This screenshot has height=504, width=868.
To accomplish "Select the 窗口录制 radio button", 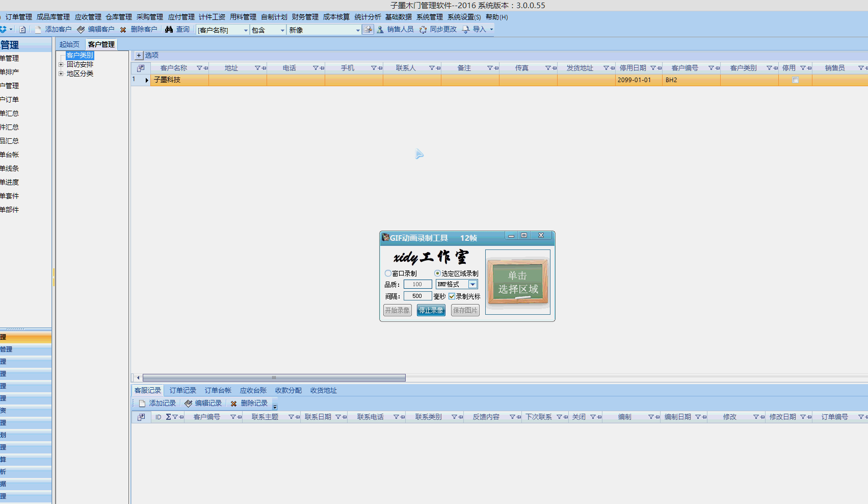I will [388, 273].
